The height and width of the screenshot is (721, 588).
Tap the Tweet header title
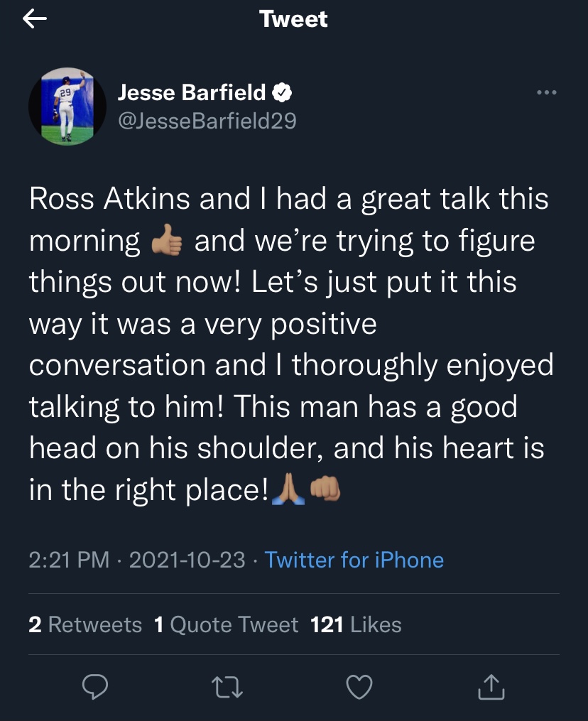(293, 19)
